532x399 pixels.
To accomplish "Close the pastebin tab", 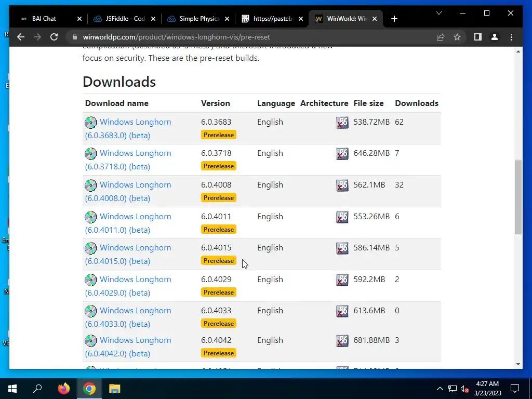I will pos(301,19).
